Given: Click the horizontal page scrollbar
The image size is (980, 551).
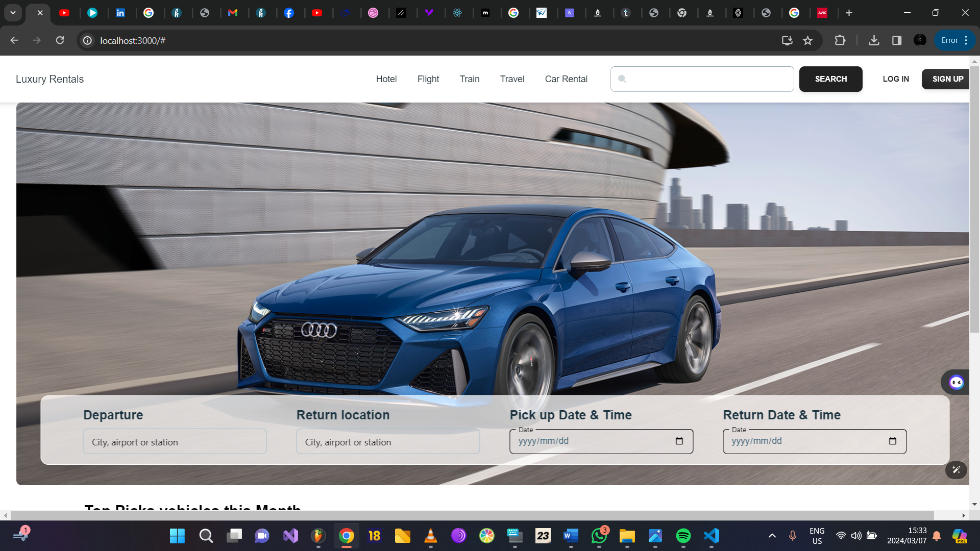Looking at the screenshot, I should 472,515.
